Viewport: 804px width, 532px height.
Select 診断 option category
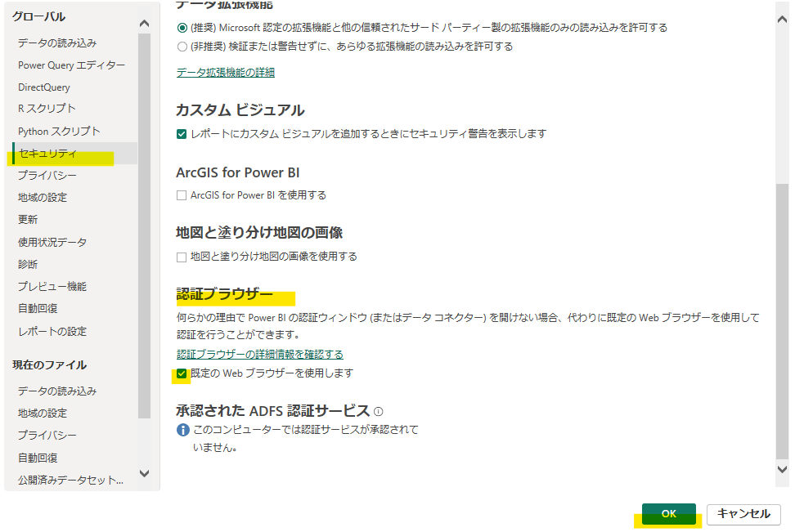(28, 264)
